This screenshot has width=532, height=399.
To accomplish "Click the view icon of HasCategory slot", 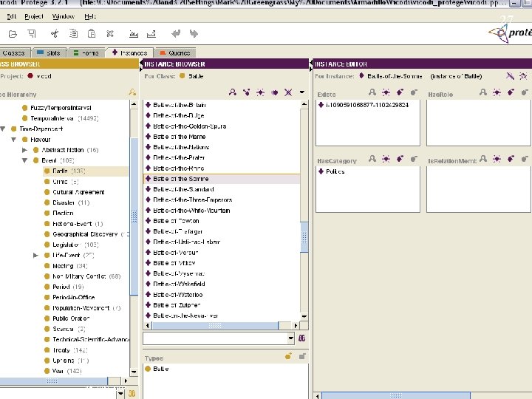I will (x=372, y=159).
